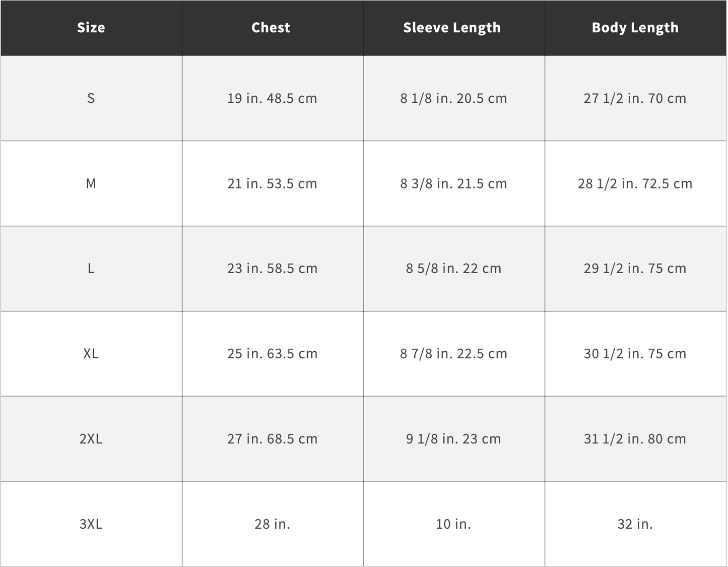Screen dimensions: 728x567
Task: Click the 28 1/2 in. 72.5 cm cell
Action: click(x=635, y=183)
